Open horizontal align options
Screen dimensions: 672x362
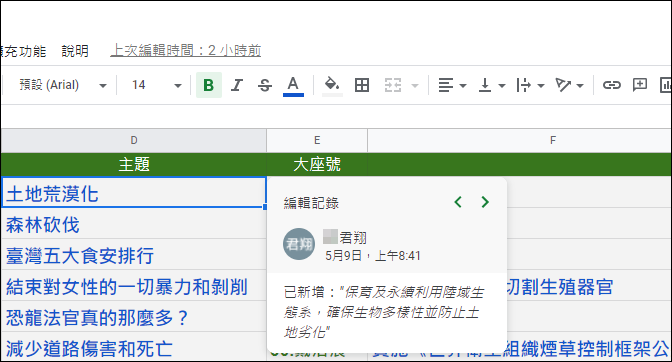point(452,85)
